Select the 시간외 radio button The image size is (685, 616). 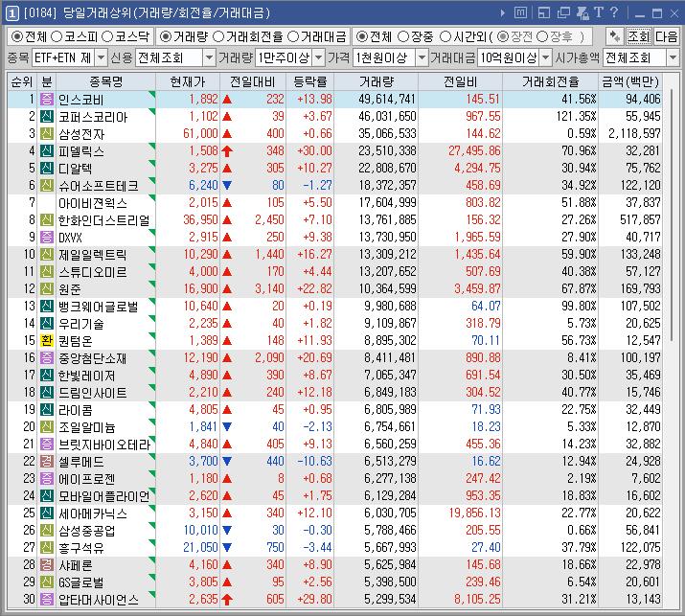click(x=445, y=36)
